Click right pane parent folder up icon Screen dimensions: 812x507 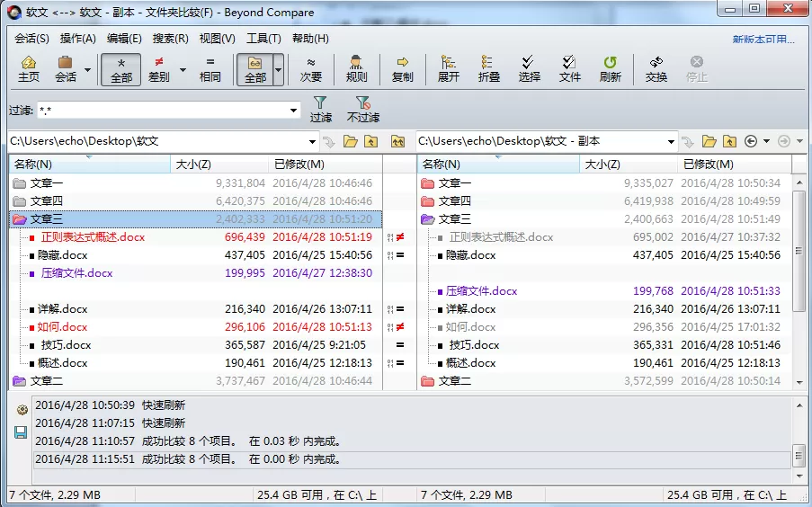[729, 141]
